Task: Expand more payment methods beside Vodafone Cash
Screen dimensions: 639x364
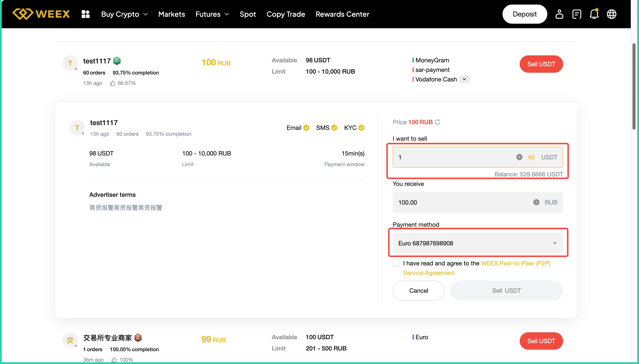Action: pyautogui.click(x=464, y=79)
